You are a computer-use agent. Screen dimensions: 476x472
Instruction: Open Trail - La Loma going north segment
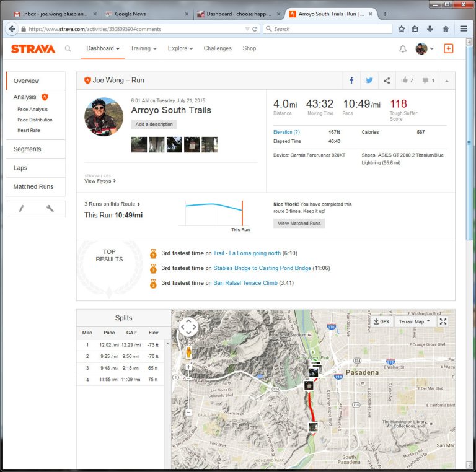pos(247,253)
